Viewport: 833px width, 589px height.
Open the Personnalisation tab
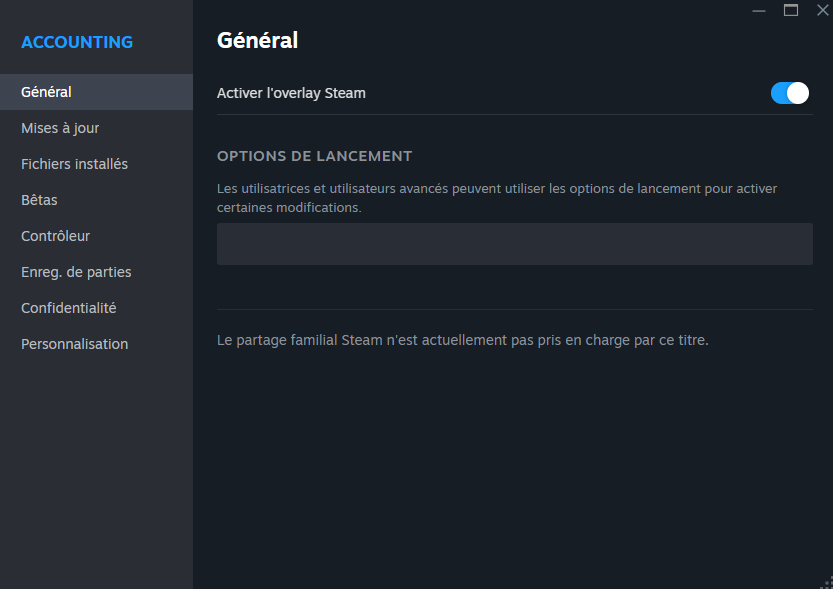click(x=74, y=344)
